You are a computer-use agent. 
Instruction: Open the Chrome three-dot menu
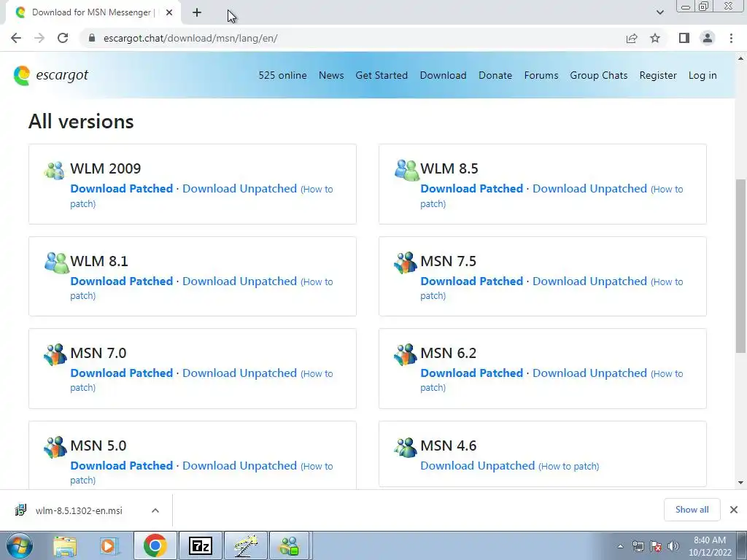click(731, 38)
